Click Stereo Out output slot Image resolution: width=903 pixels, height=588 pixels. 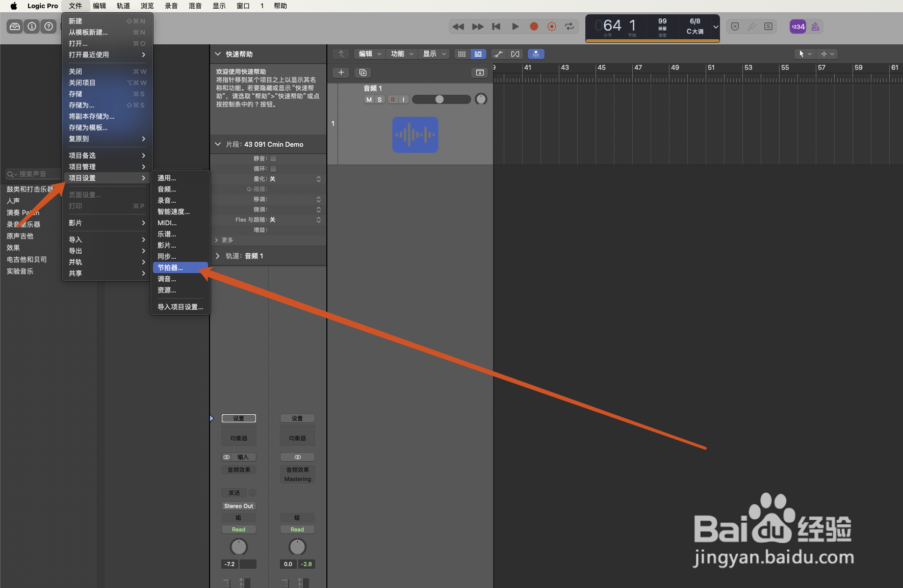click(x=239, y=506)
